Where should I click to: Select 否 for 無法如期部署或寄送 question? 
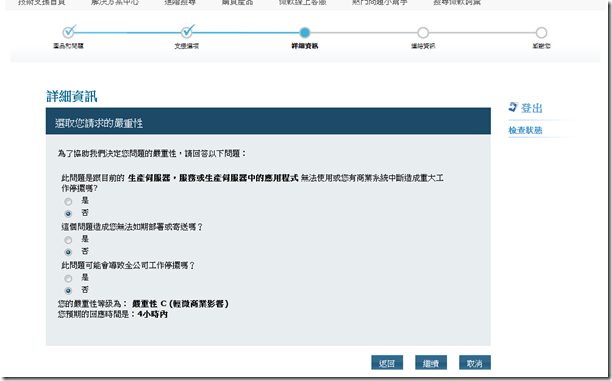click(x=68, y=252)
